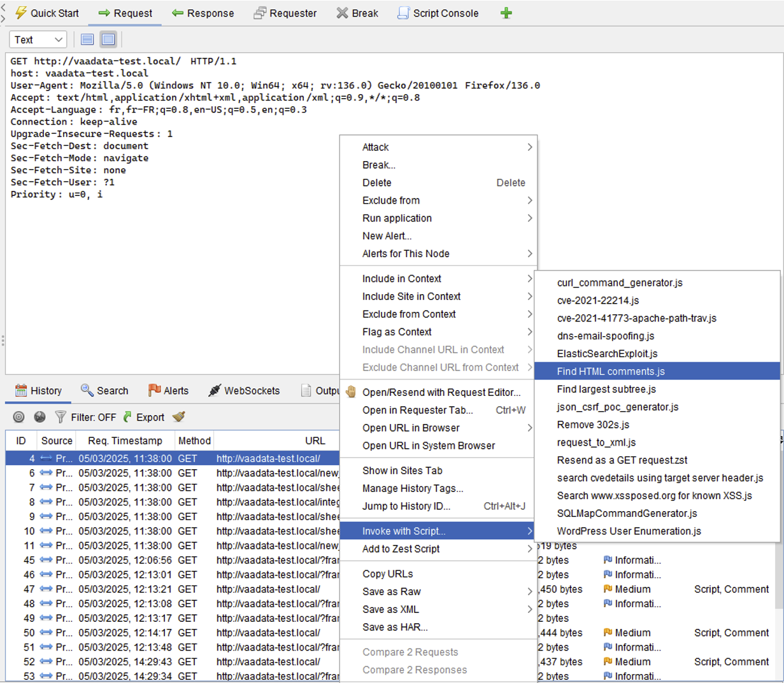The width and height of the screenshot is (784, 683).
Task: Expand the Attack submenu
Action: [x=439, y=147]
